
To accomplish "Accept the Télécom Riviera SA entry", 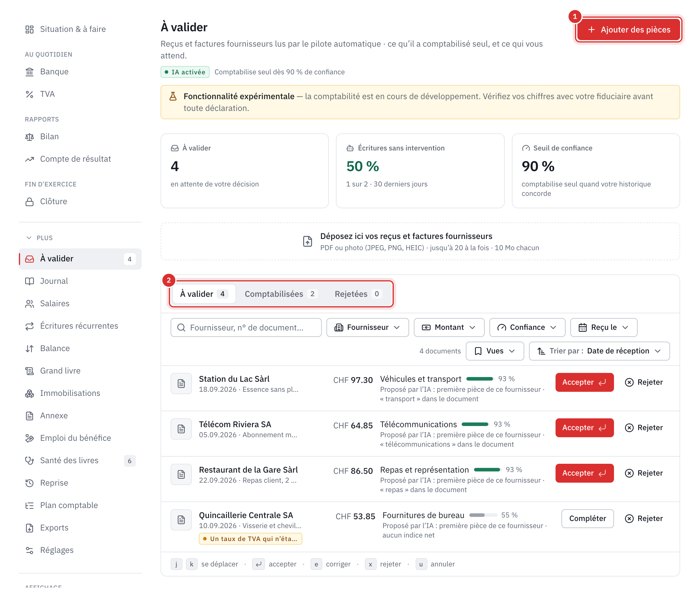I will point(584,428).
